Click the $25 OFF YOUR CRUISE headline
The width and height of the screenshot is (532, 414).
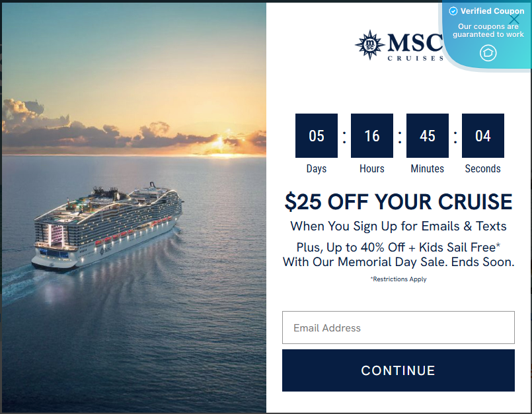[x=398, y=201]
